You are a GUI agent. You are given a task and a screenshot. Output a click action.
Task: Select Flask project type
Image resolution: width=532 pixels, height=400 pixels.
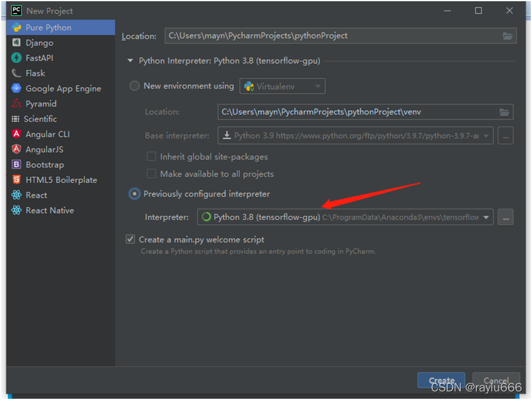click(x=61, y=74)
